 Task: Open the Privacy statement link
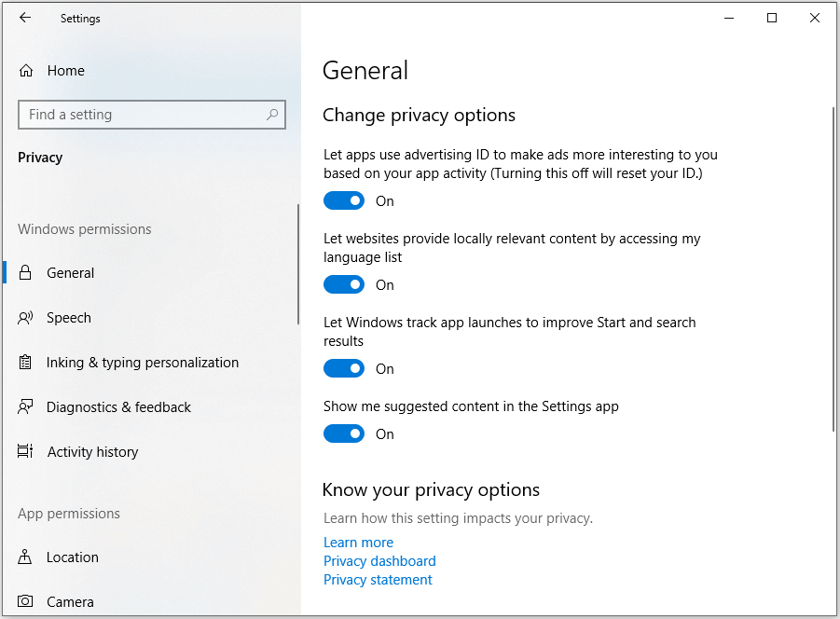point(378,579)
